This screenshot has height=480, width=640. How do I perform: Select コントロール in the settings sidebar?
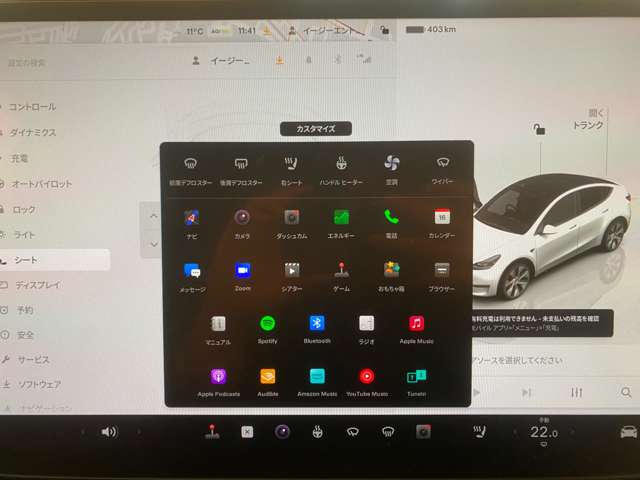point(32,107)
